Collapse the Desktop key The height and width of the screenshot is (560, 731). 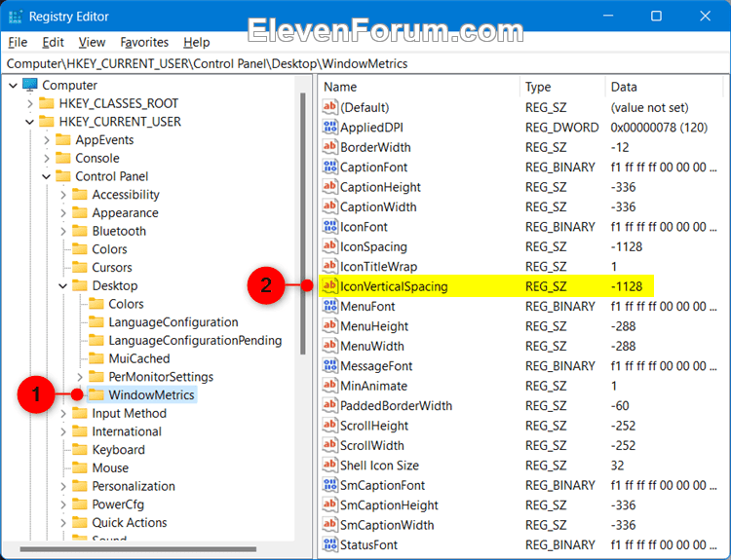click(x=63, y=285)
